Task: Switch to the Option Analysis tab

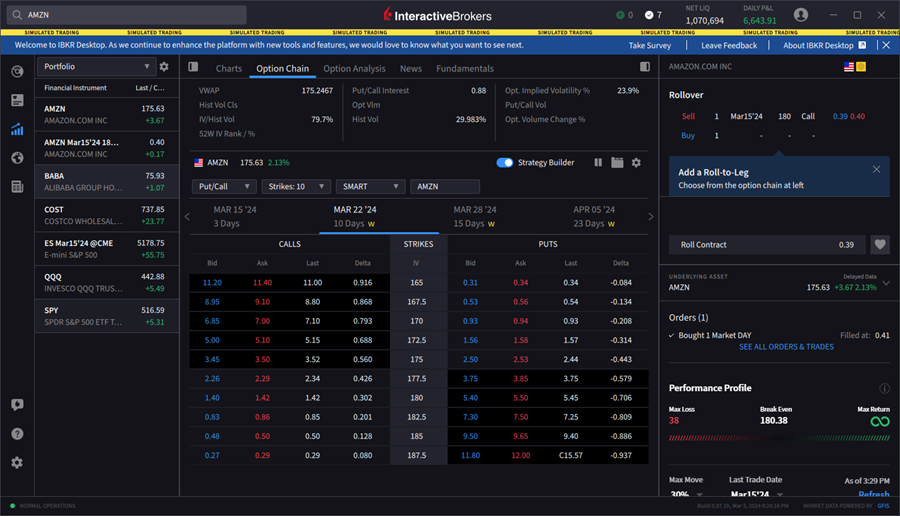Action: 354,68
